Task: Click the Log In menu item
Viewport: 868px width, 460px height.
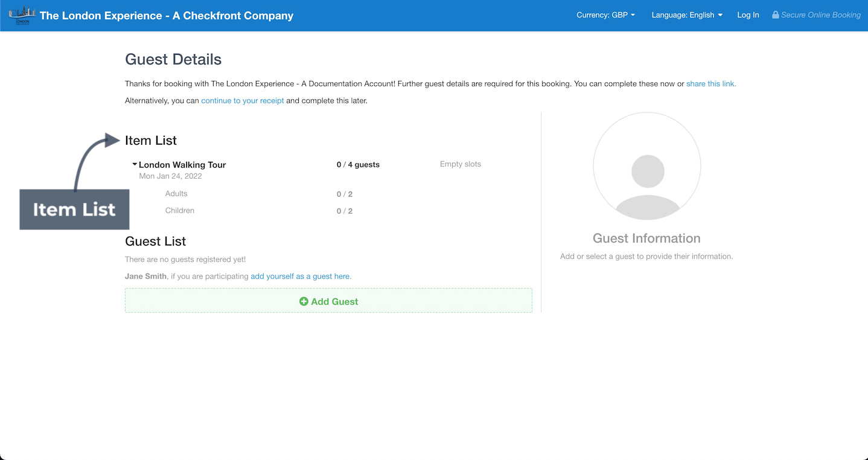Action: [x=748, y=15]
